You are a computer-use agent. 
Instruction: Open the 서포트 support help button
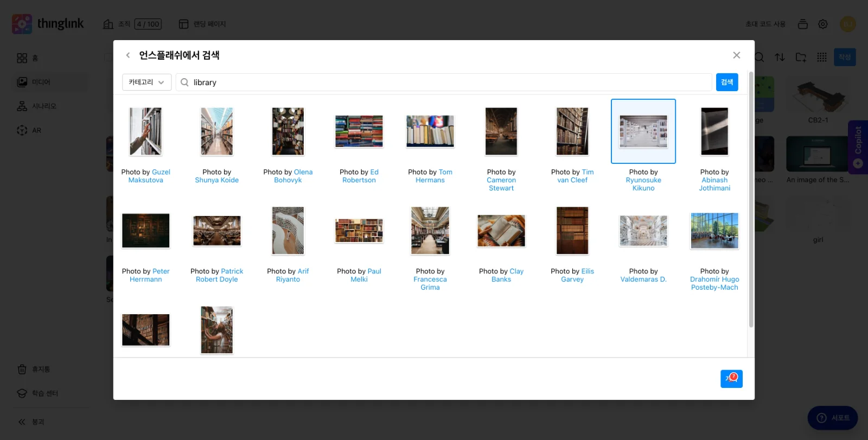point(833,418)
